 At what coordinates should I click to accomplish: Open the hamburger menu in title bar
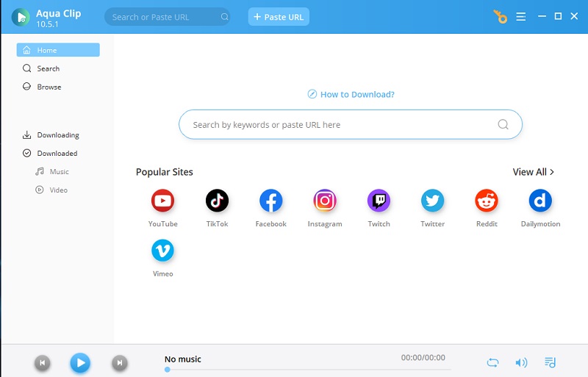point(520,16)
